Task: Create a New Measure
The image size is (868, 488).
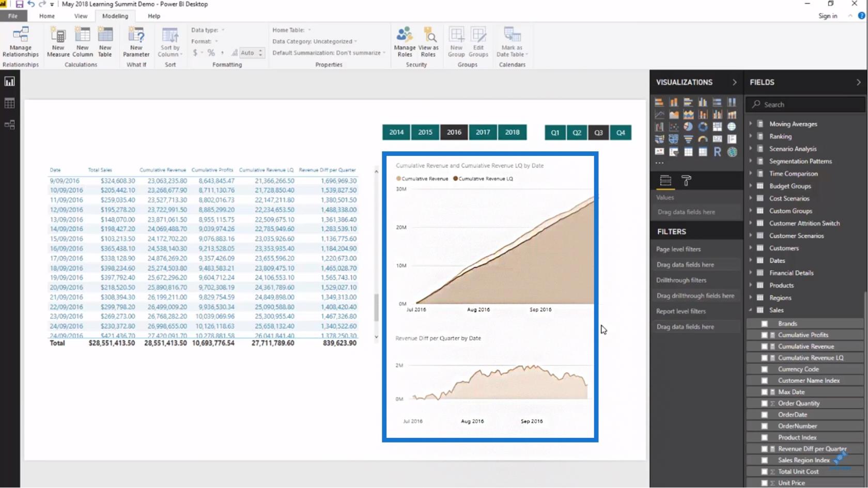Action: tap(58, 42)
